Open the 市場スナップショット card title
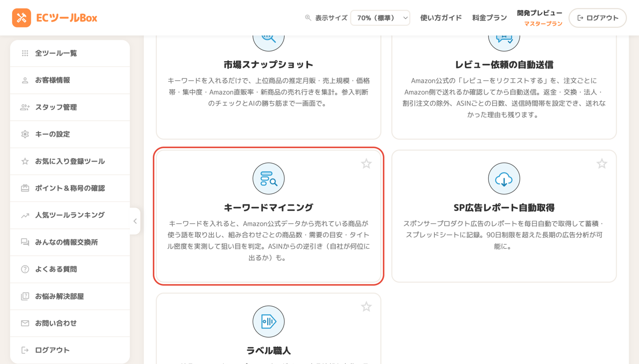Image resolution: width=639 pixels, height=364 pixels. click(269, 64)
